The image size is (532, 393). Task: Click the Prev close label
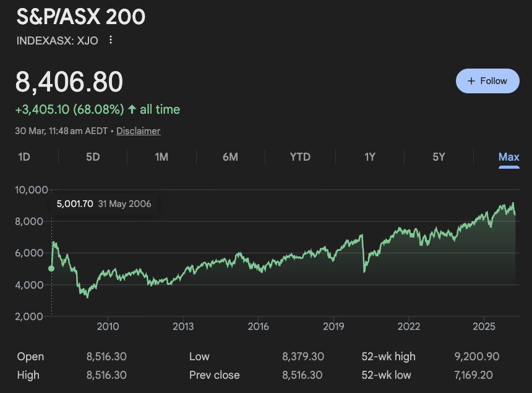215,375
